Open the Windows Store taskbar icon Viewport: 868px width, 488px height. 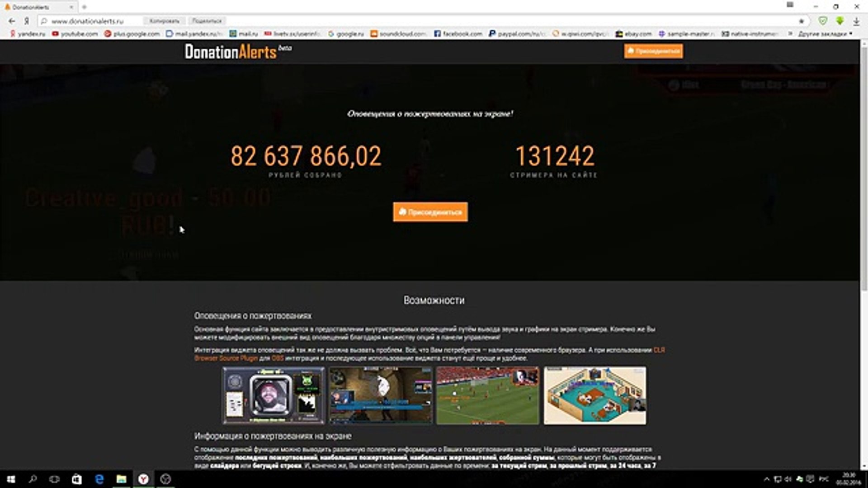[x=77, y=479]
